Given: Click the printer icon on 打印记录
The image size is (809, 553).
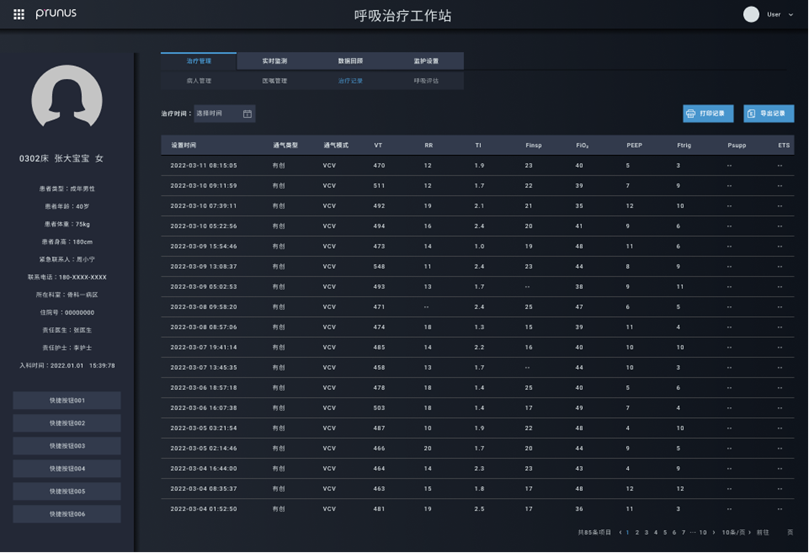Looking at the screenshot, I should (690, 114).
